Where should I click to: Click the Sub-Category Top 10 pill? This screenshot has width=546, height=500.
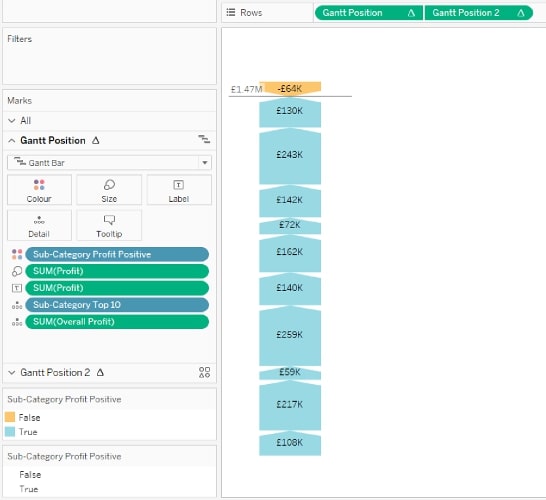(x=117, y=305)
